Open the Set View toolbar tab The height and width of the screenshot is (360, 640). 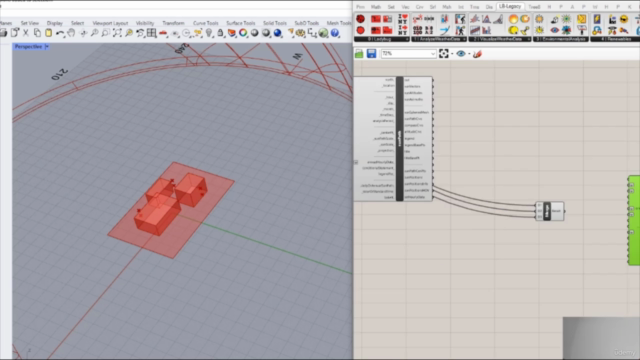click(30, 23)
